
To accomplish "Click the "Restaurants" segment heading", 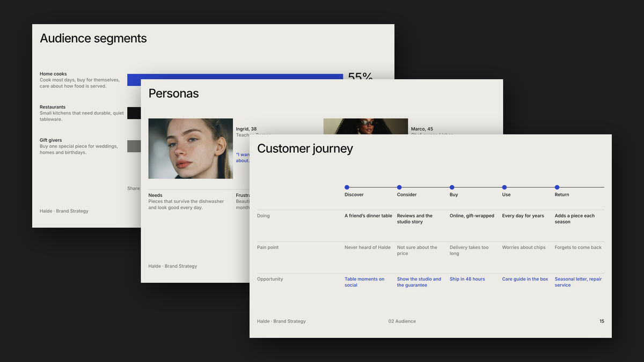I will tap(53, 107).
